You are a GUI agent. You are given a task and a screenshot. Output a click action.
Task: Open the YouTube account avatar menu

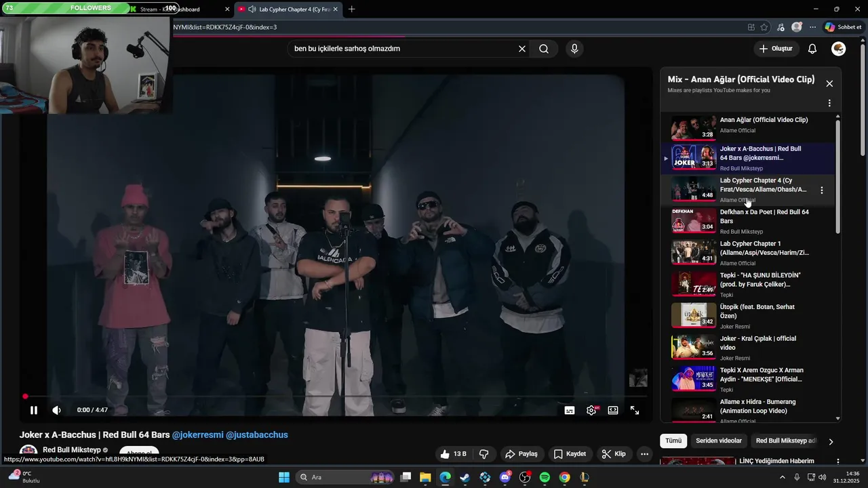point(839,49)
